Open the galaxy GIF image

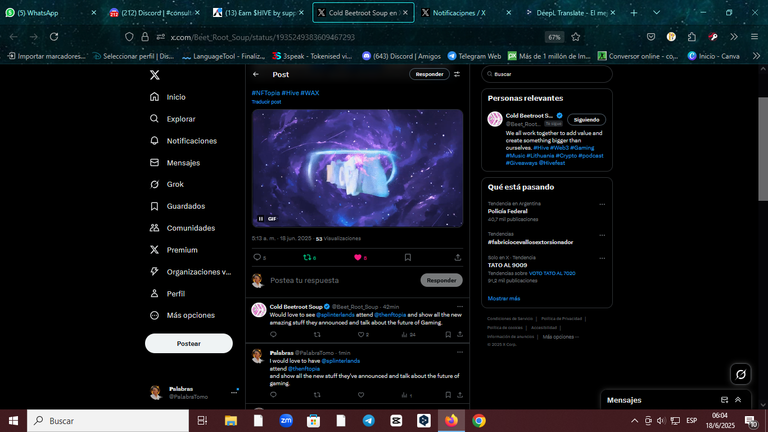(x=357, y=168)
